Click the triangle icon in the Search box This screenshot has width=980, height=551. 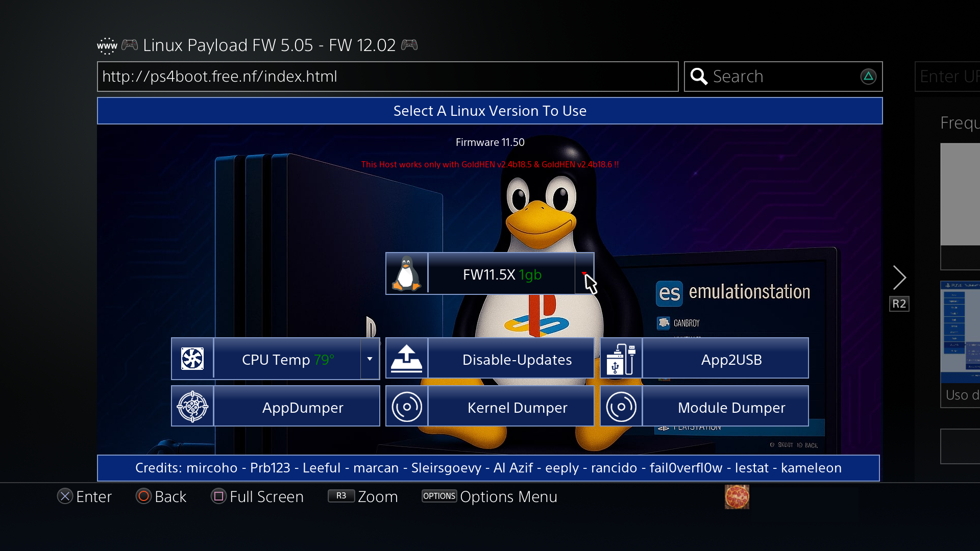pos(868,77)
